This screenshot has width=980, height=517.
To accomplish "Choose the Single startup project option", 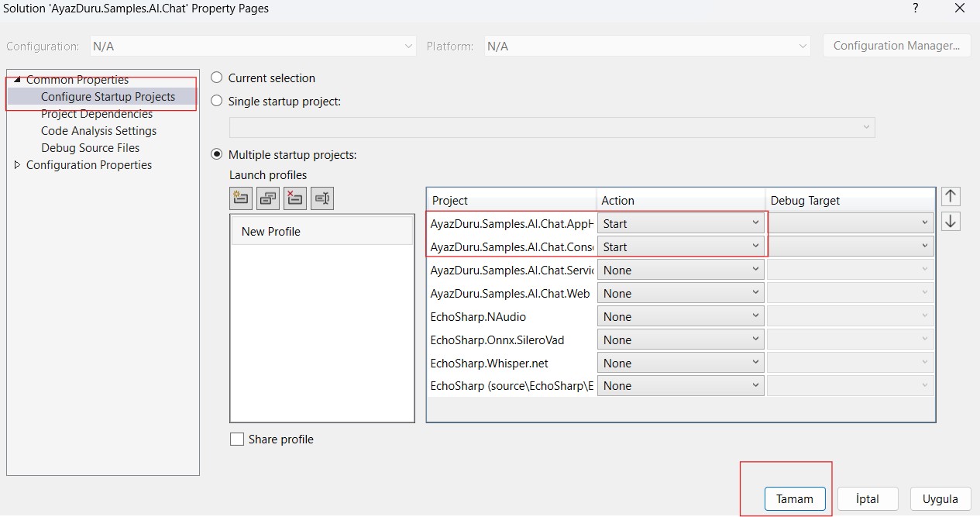I will [217, 101].
